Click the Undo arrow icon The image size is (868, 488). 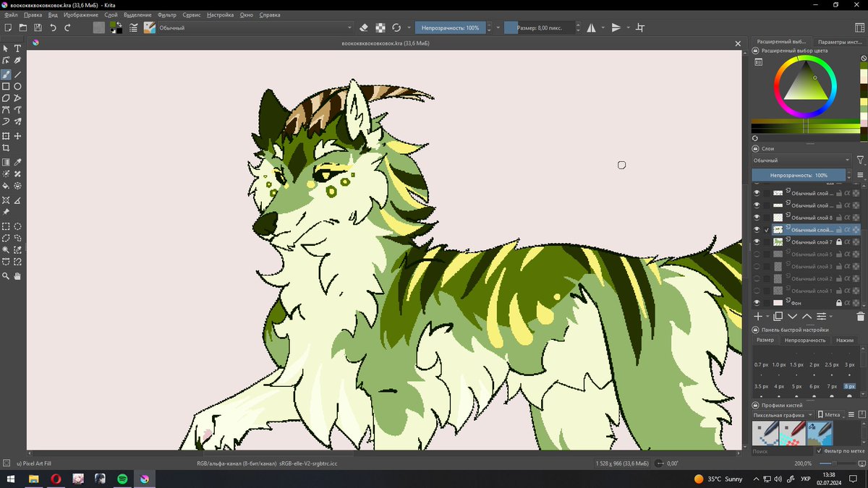point(53,27)
